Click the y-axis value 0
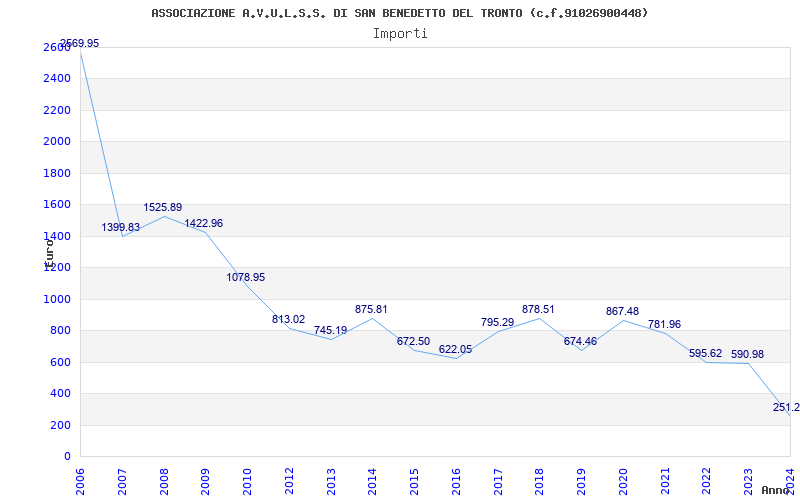Image resolution: width=800 pixels, height=500 pixels. (67, 456)
